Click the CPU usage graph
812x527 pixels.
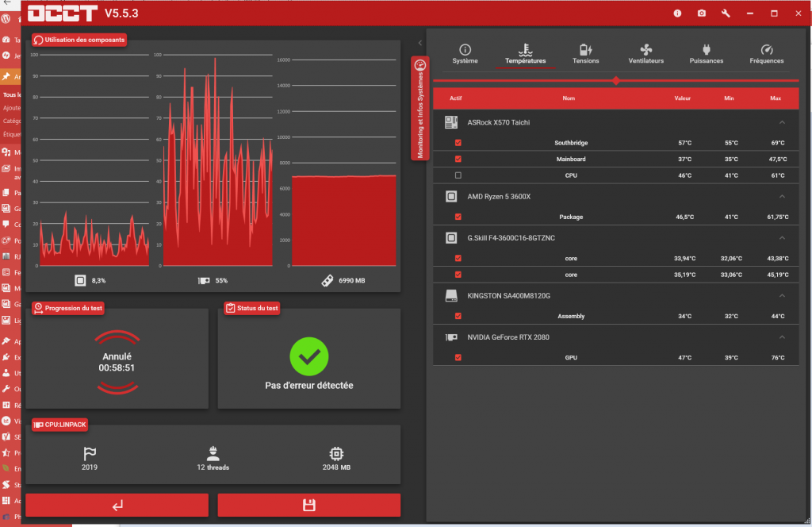tap(94, 160)
